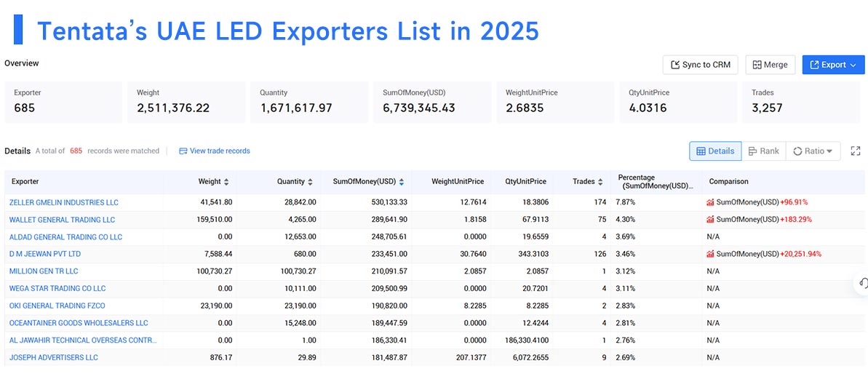Open WEGA STAR TRADING CO LLC link

[x=57, y=288]
